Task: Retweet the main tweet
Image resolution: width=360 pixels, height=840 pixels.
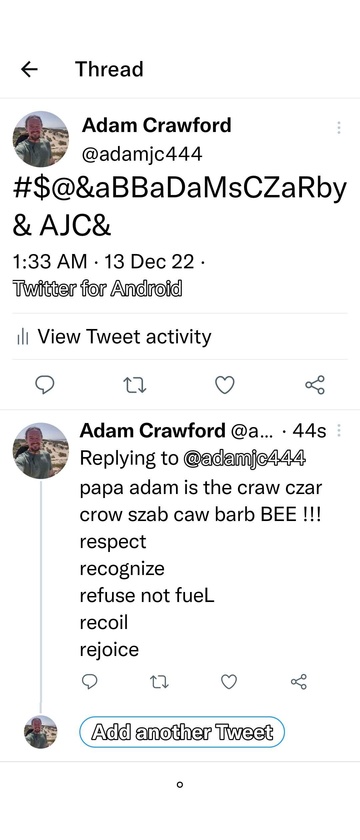Action: [x=134, y=385]
